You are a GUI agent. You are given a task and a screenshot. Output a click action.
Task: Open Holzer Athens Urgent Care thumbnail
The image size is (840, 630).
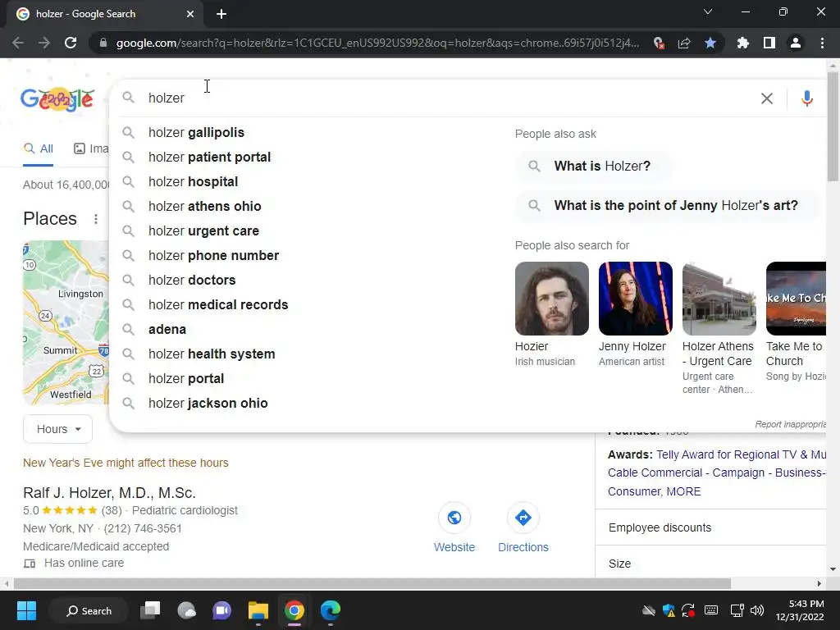pyautogui.click(x=719, y=299)
